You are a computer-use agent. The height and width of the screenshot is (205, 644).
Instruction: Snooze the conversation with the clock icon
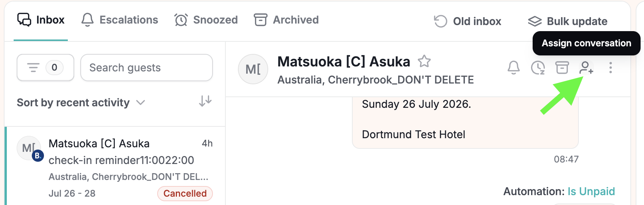click(x=538, y=68)
